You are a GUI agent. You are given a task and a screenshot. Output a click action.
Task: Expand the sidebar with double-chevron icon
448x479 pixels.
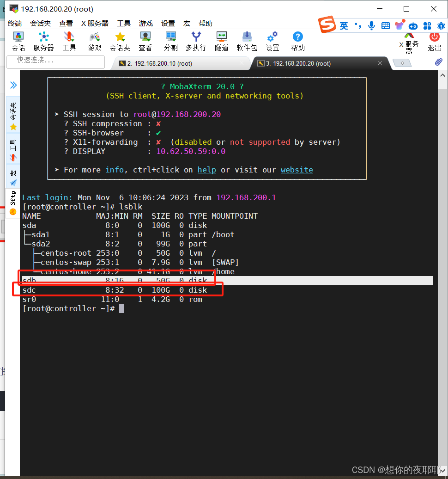tap(13, 85)
